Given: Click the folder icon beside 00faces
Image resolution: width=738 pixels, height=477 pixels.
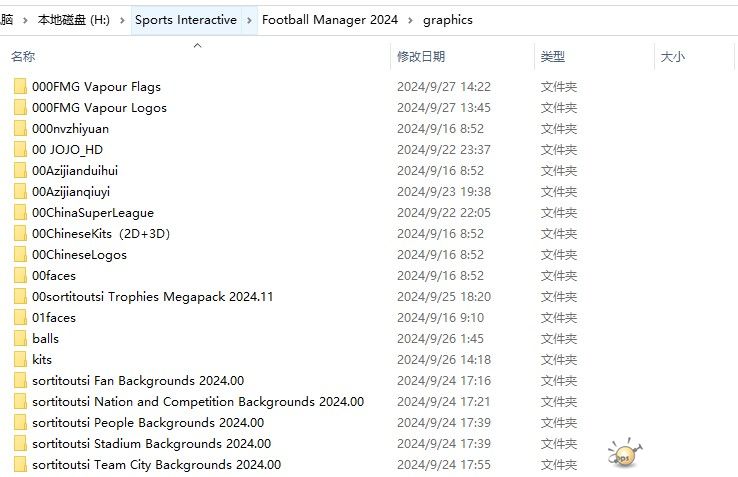Looking at the screenshot, I should point(20,275).
